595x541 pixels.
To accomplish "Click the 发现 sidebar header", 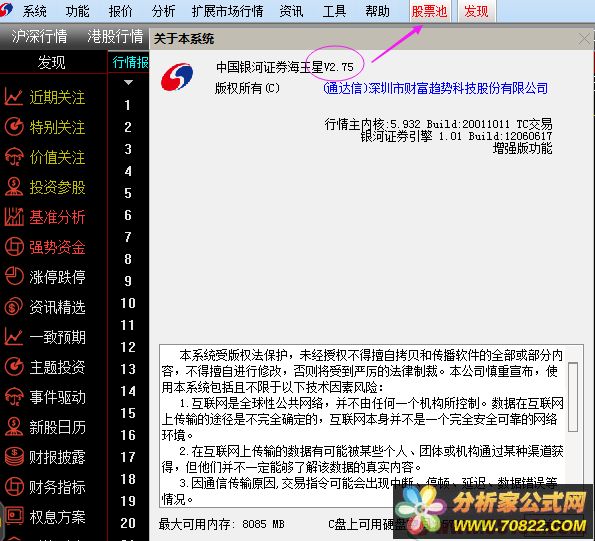I will point(52,62).
